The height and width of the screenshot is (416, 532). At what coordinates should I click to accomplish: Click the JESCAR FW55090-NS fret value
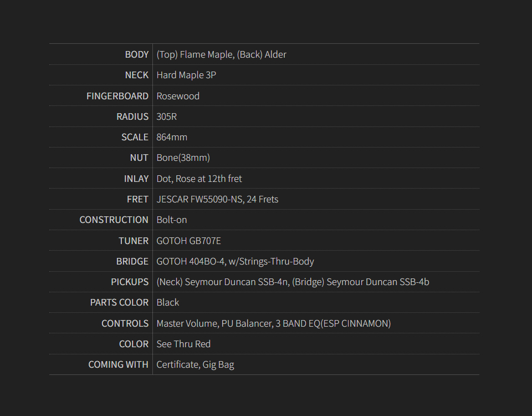217,199
